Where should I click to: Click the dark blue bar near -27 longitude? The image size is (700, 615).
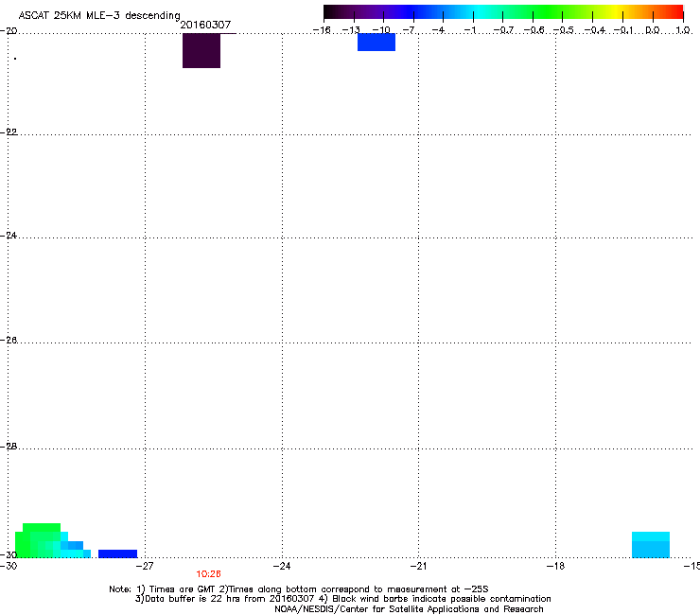tap(118, 553)
